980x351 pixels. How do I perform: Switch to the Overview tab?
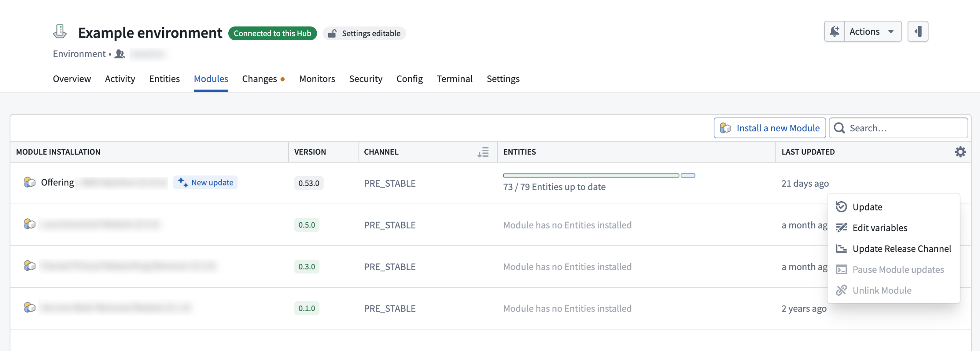click(x=72, y=79)
